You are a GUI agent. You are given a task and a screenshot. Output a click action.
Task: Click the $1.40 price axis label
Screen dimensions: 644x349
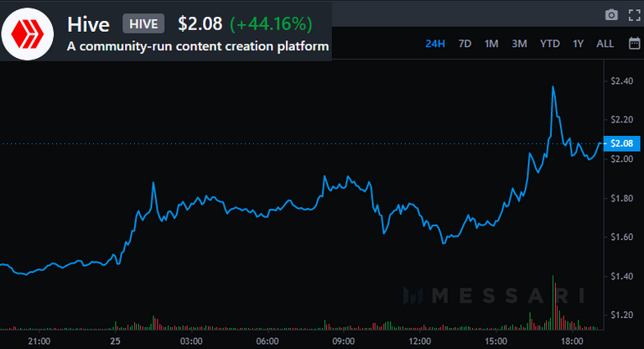(622, 276)
